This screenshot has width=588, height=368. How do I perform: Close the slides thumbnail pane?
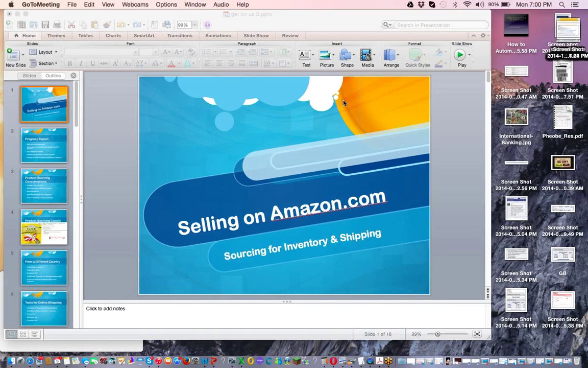click(x=73, y=76)
